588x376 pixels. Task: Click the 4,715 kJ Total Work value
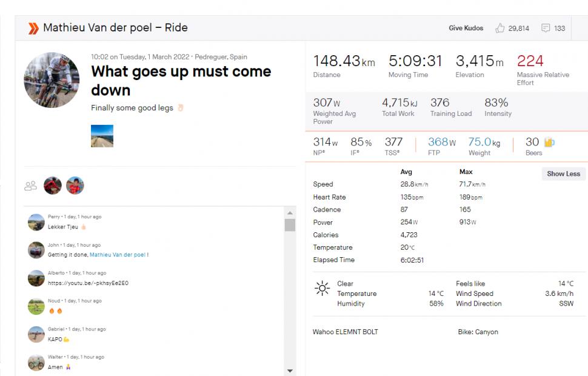coord(399,102)
